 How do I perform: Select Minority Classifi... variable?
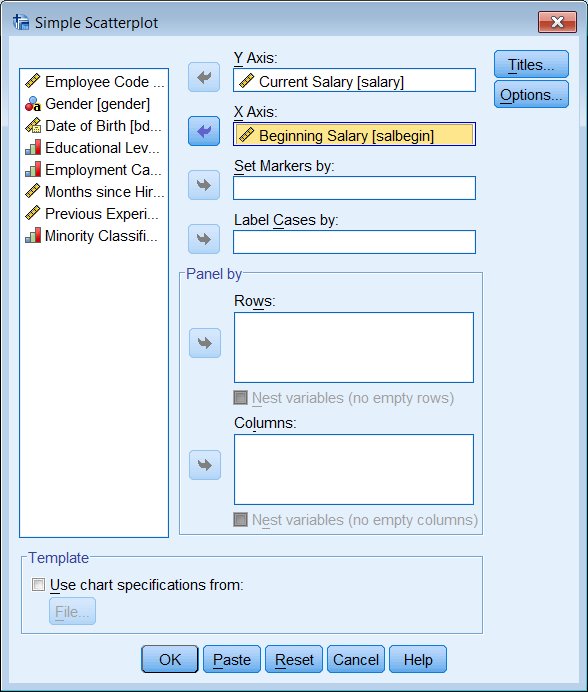pyautogui.click(x=94, y=235)
